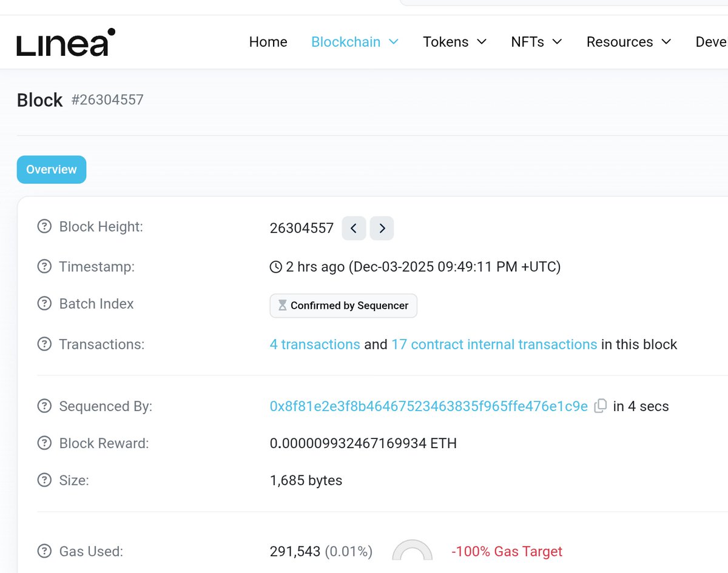This screenshot has height=573, width=728.
Task: Open the partially visible Developers menu
Action: pyautogui.click(x=711, y=42)
